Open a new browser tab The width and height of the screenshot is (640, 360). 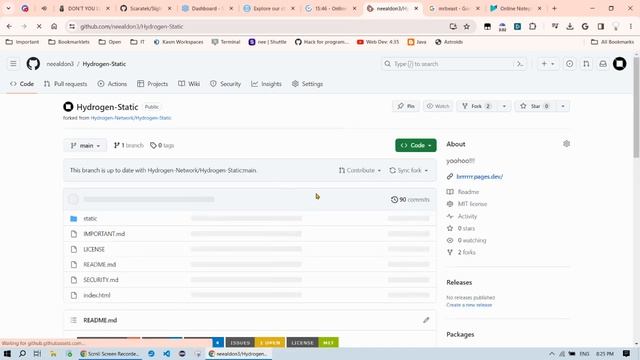pos(554,8)
